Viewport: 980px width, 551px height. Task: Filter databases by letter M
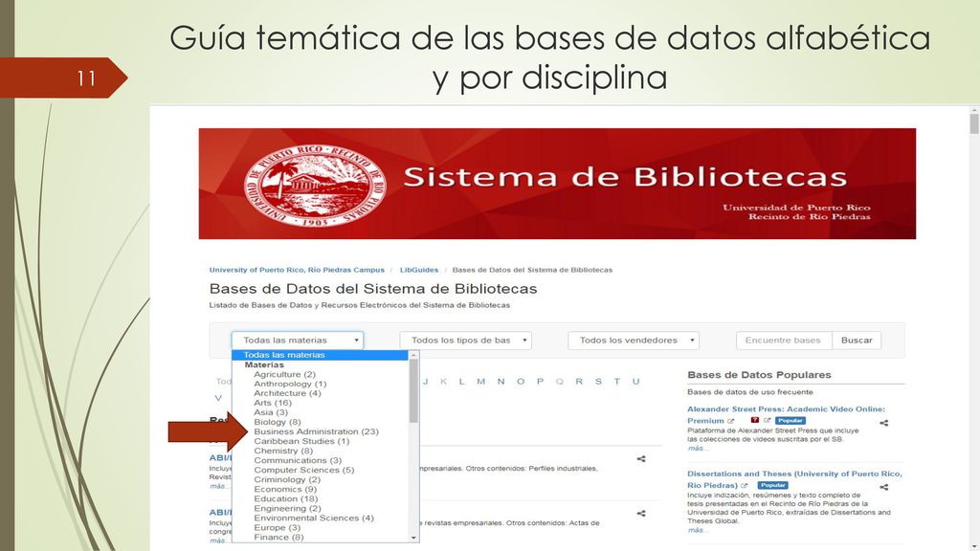pyautogui.click(x=480, y=382)
